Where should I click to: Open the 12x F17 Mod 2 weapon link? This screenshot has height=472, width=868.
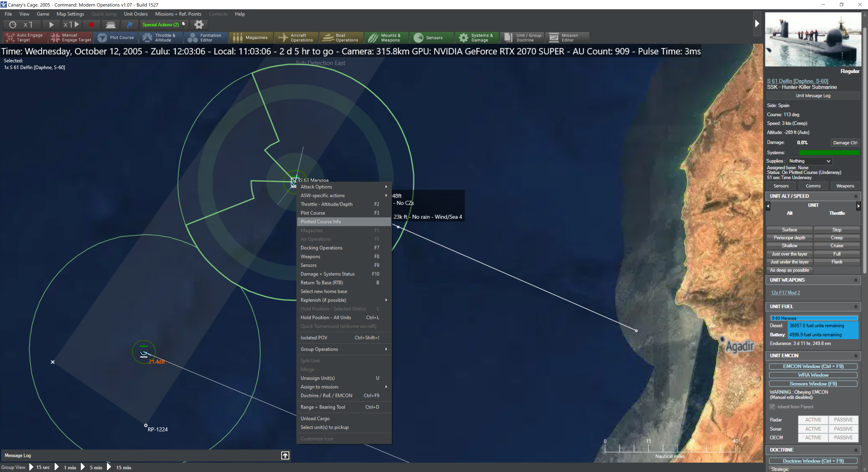[785, 293]
